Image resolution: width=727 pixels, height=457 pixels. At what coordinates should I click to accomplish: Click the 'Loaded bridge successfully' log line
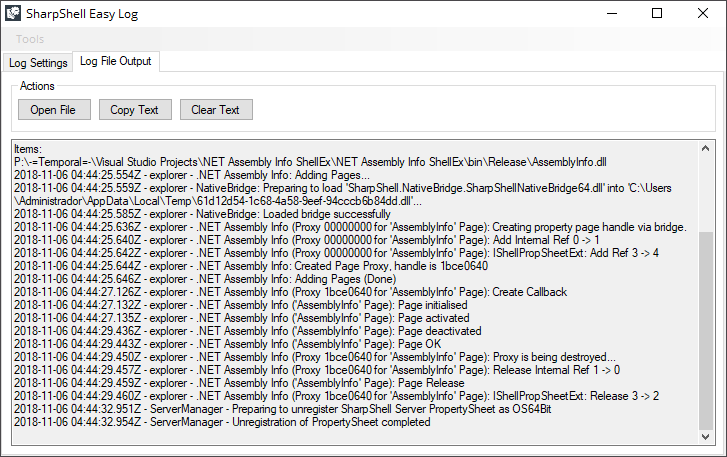pos(202,214)
